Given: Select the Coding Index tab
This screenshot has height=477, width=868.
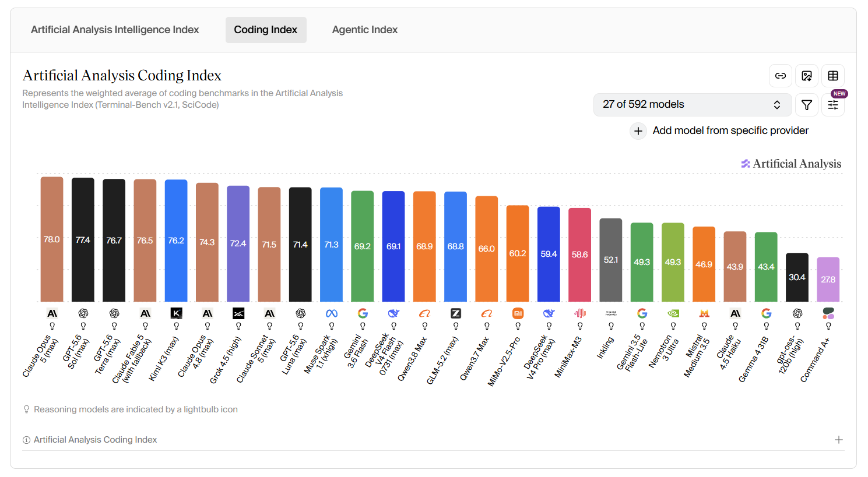Looking at the screenshot, I should pyautogui.click(x=266, y=30).
